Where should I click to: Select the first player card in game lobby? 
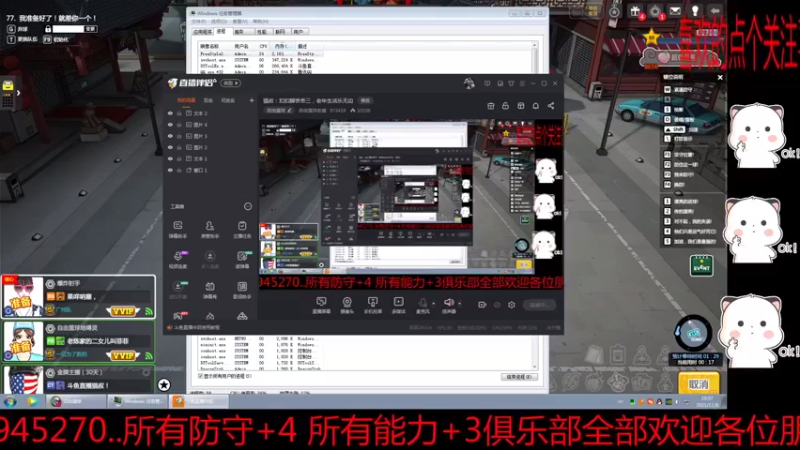(78, 297)
